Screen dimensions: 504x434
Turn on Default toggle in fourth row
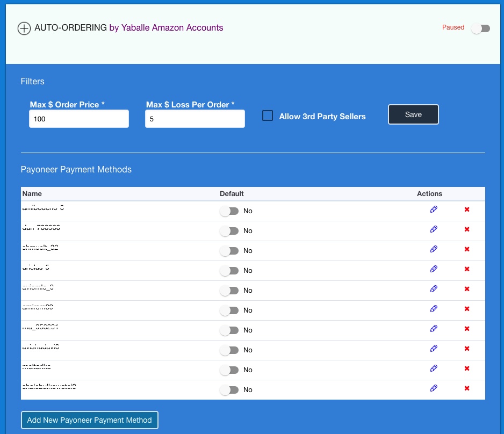(x=229, y=271)
